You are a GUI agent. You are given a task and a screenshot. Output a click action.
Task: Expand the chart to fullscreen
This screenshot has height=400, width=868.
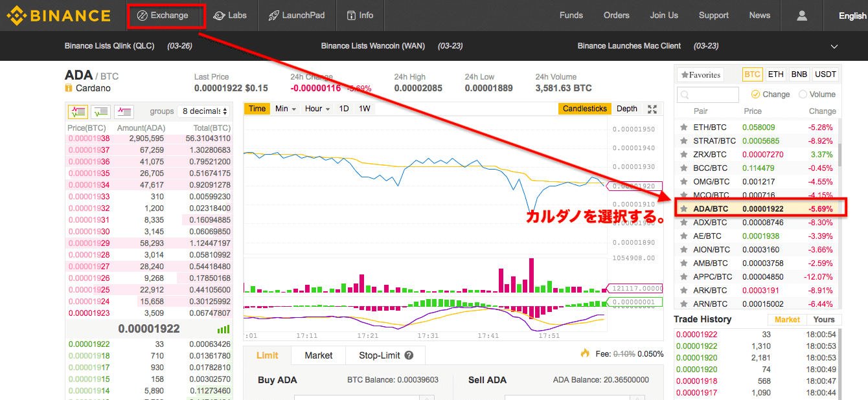652,109
